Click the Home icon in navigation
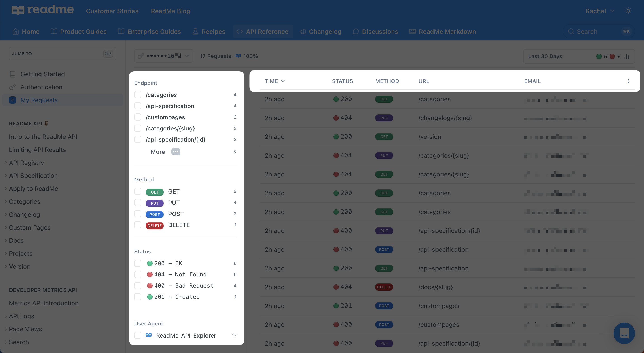 (x=15, y=32)
